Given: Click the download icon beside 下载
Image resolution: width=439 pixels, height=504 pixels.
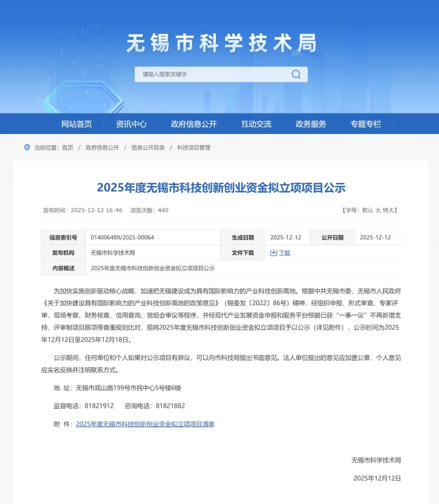Looking at the screenshot, I should point(273,253).
